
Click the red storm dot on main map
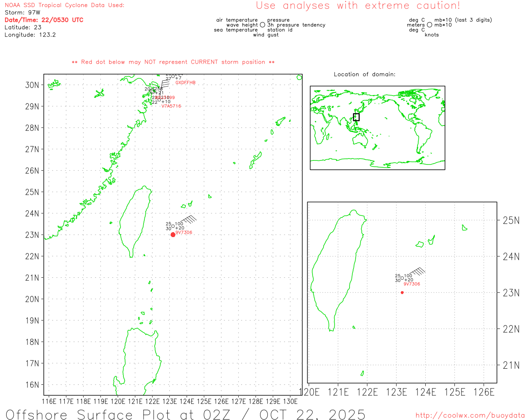173,235
